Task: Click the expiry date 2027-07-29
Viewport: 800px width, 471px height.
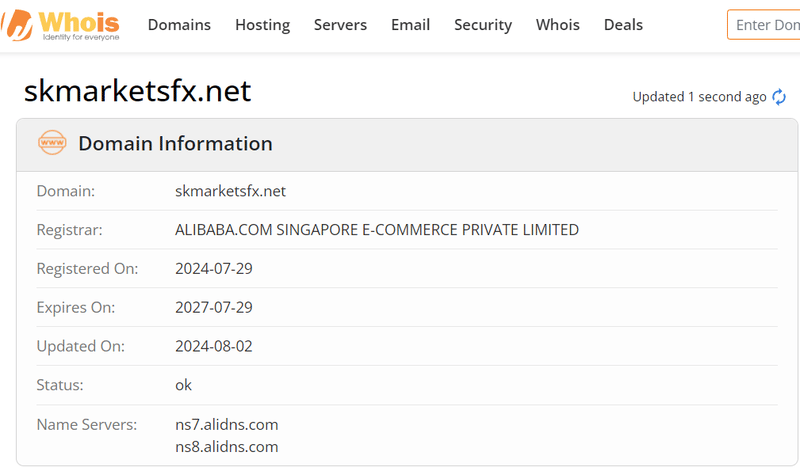Action: (214, 307)
